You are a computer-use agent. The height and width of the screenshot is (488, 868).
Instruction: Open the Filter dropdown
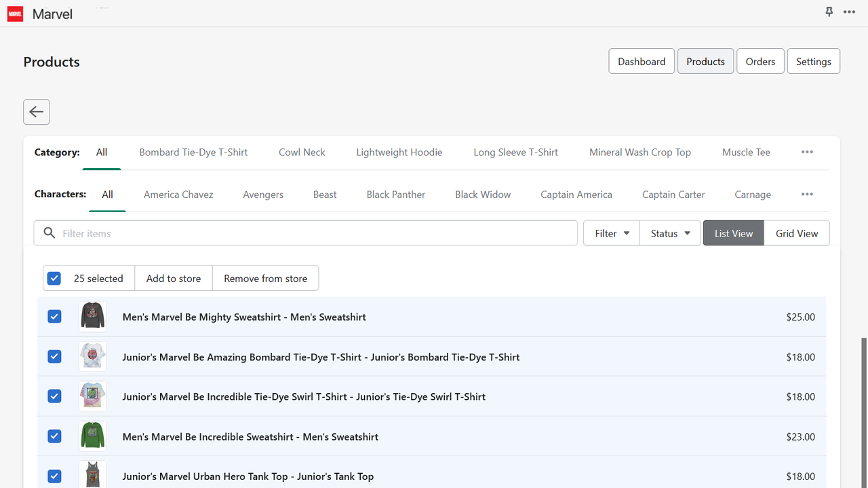(612, 233)
